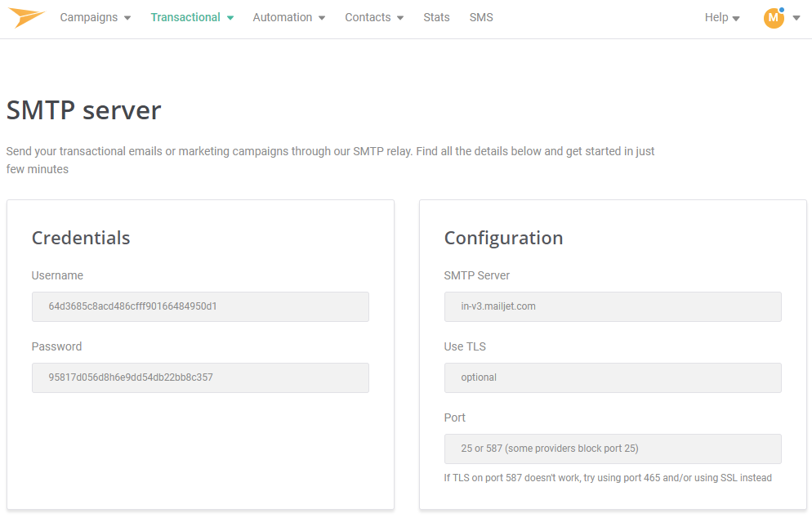
Task: Select the Password credential field
Action: [x=200, y=377]
